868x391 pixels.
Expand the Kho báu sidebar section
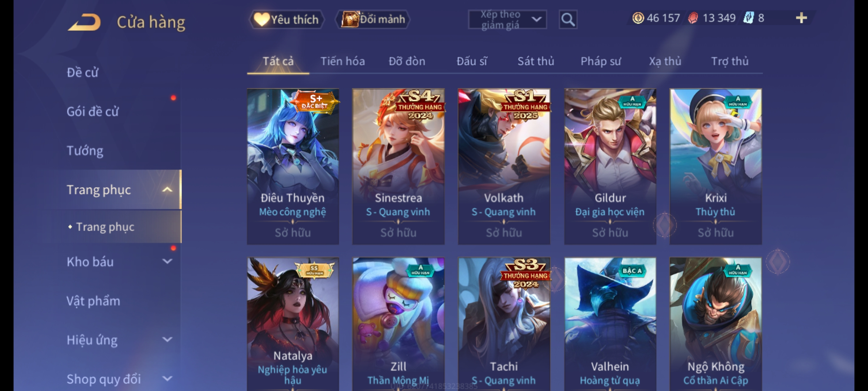point(167,261)
